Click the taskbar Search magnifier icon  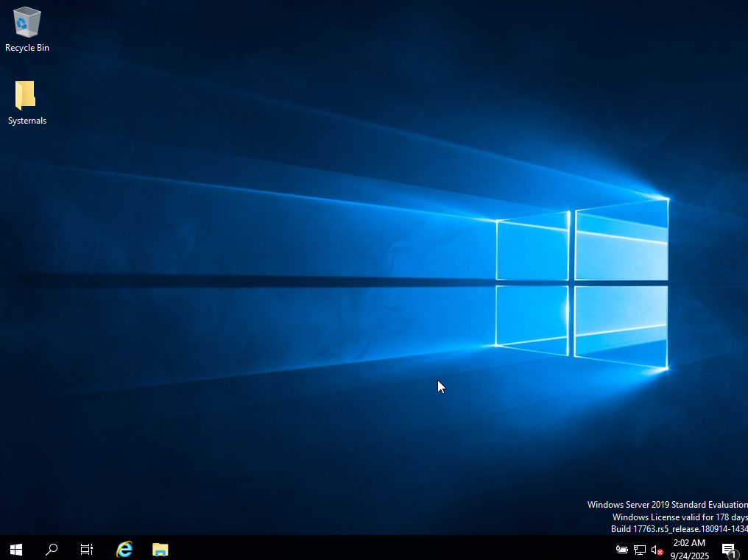click(52, 549)
